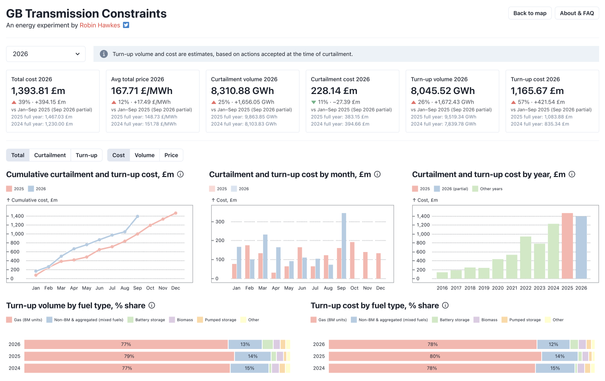Click Biomass legend swatch in cost chart

pos(477,320)
